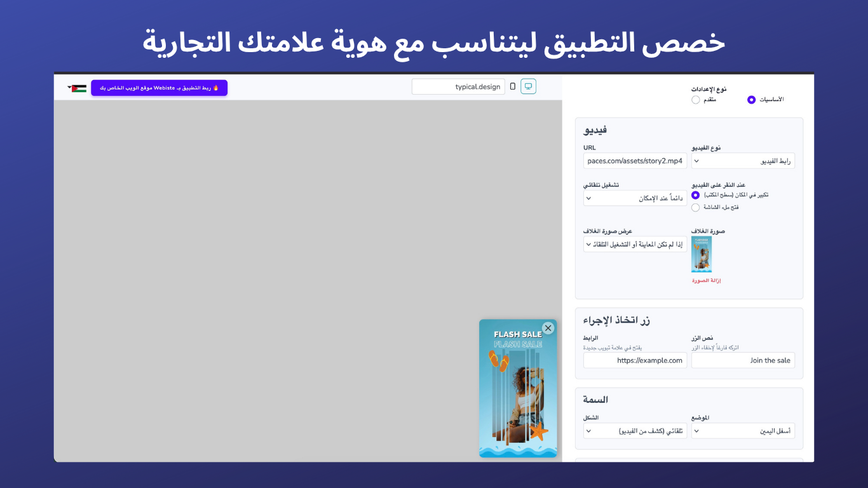Open the الشكل shape dropdown
Viewport: 868px width, 488px height.
(635, 431)
